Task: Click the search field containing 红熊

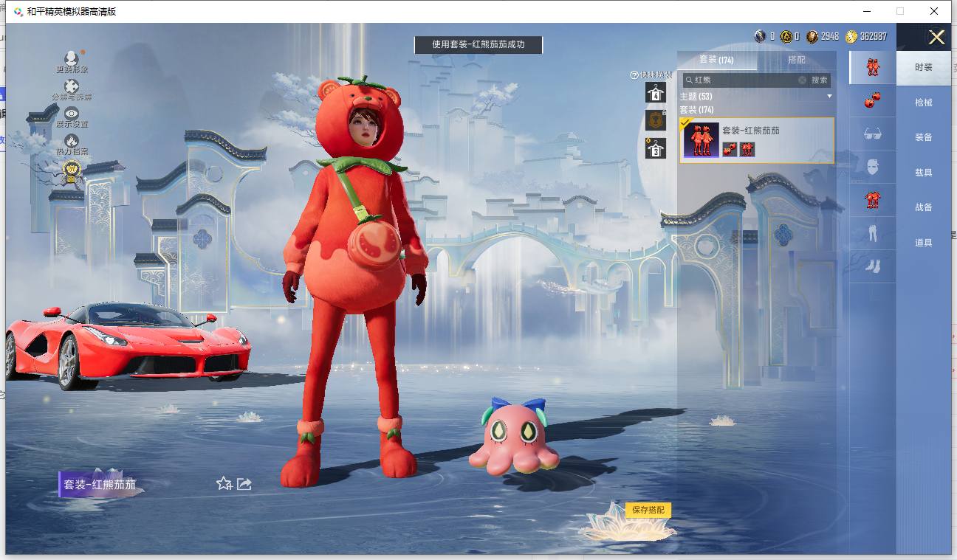Action: tap(744, 80)
